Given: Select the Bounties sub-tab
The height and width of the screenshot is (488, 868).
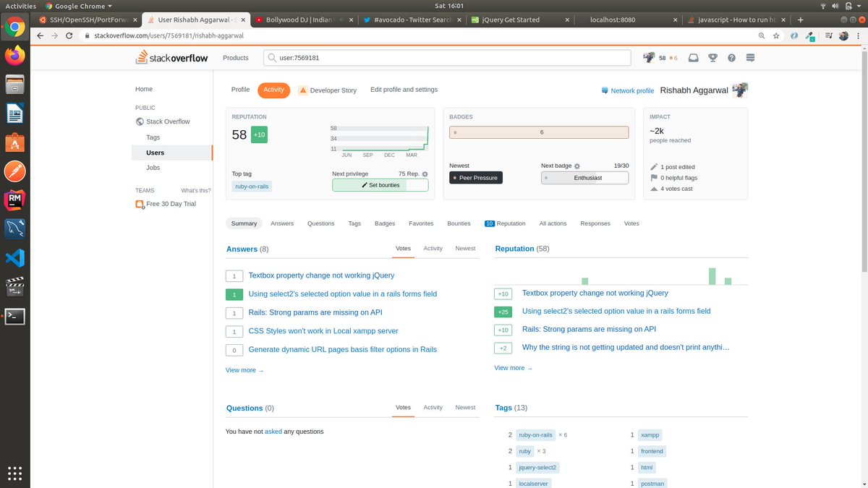Looking at the screenshot, I should pos(459,223).
